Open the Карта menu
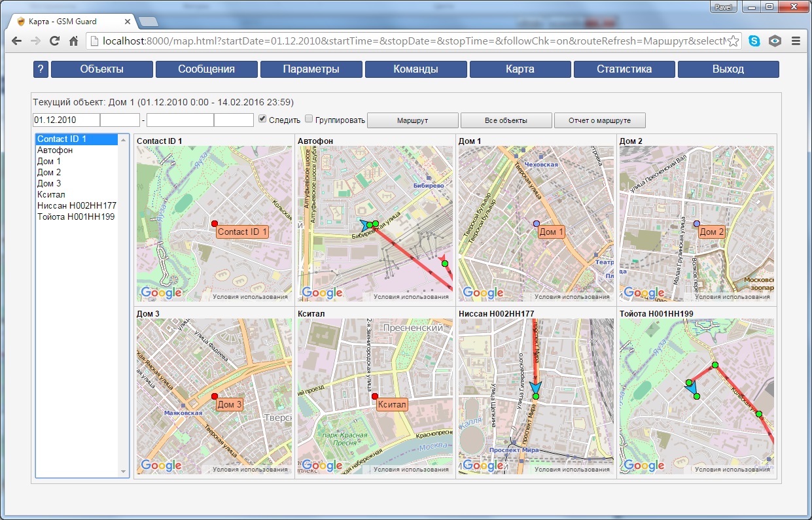 [x=520, y=69]
